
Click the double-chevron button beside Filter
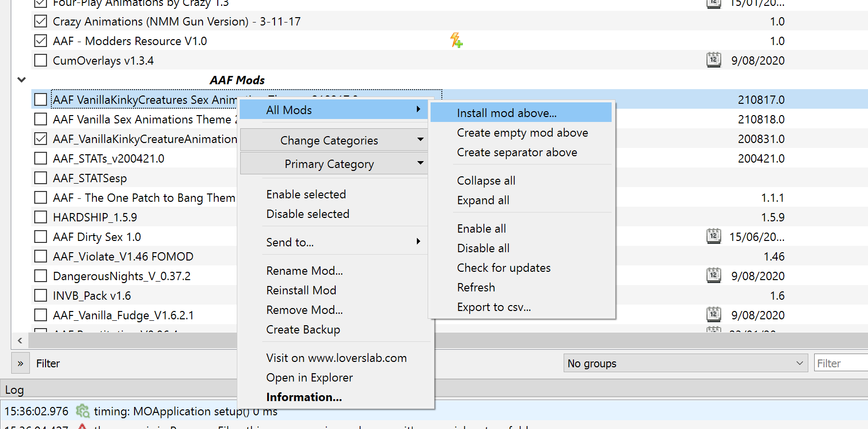point(21,363)
